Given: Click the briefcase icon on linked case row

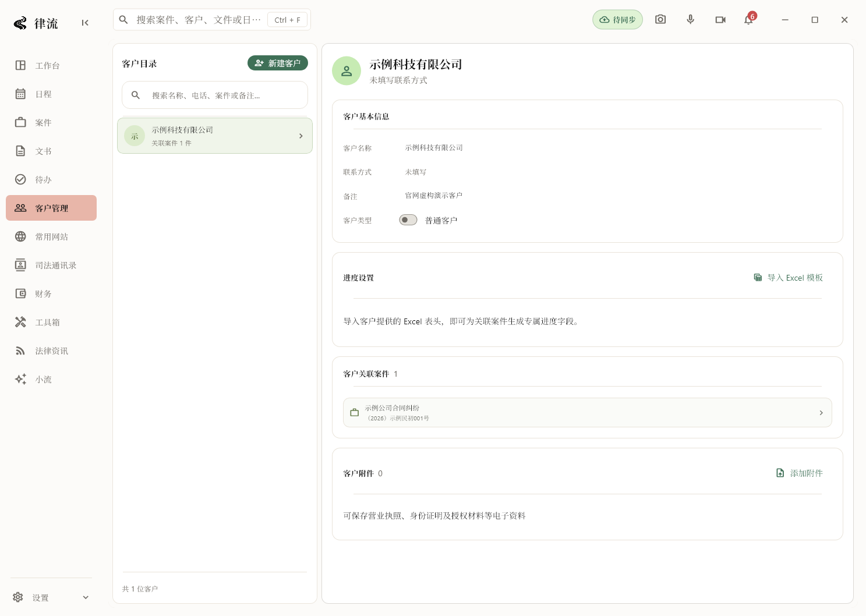Looking at the screenshot, I should 354,413.
